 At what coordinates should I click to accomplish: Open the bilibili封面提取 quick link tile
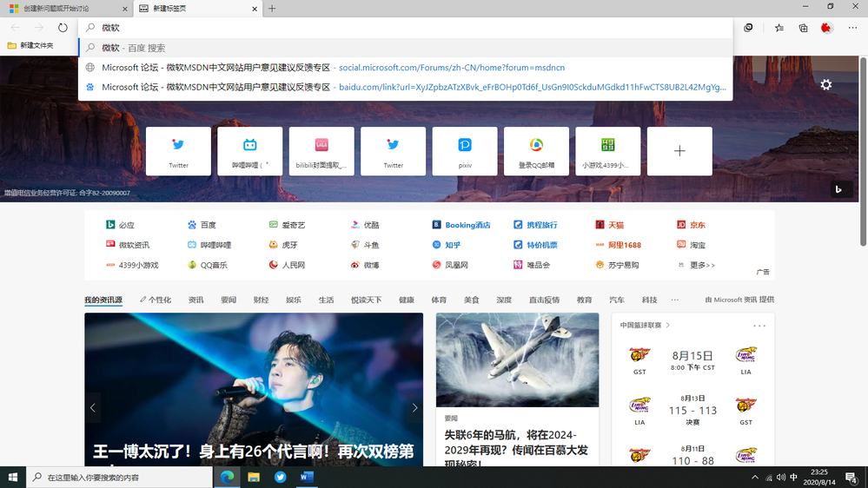pyautogui.click(x=321, y=151)
